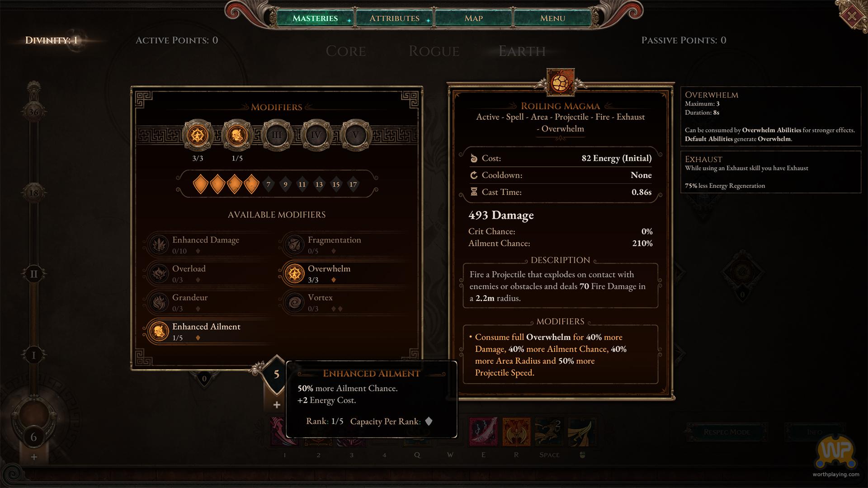Click empty modifier slot III

point(277,135)
